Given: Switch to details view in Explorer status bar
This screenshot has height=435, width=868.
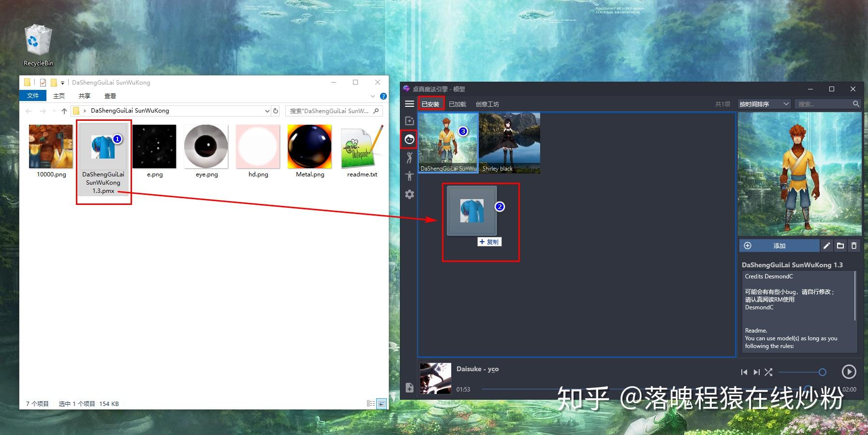Looking at the screenshot, I should (371, 404).
